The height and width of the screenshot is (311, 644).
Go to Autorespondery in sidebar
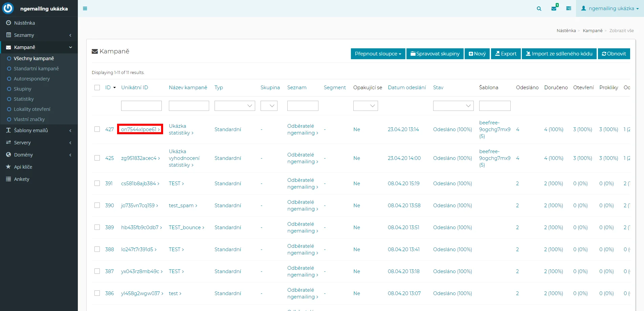tap(31, 79)
